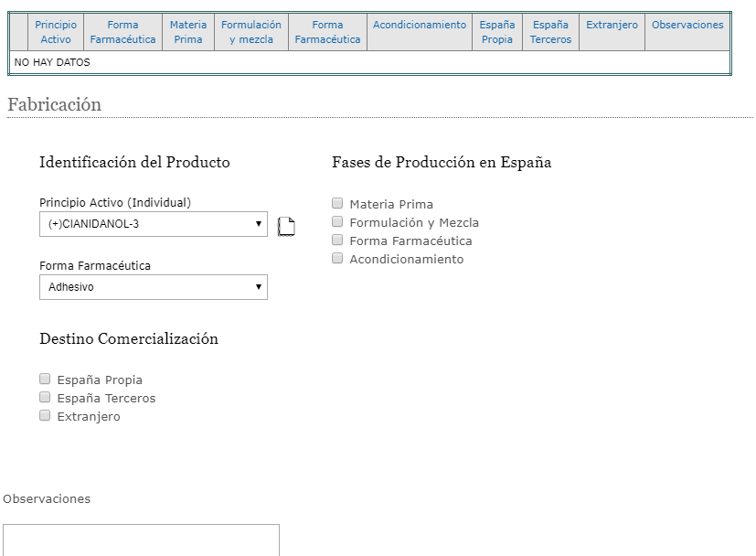The height and width of the screenshot is (556, 756).
Task: Click the Formulación y mezcla column header
Action: 251,32
